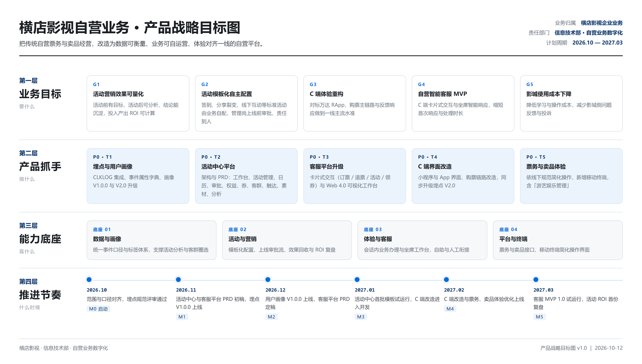
Task: Select the G1 活动营销效果可量化 card title
Action: pyautogui.click(x=118, y=94)
